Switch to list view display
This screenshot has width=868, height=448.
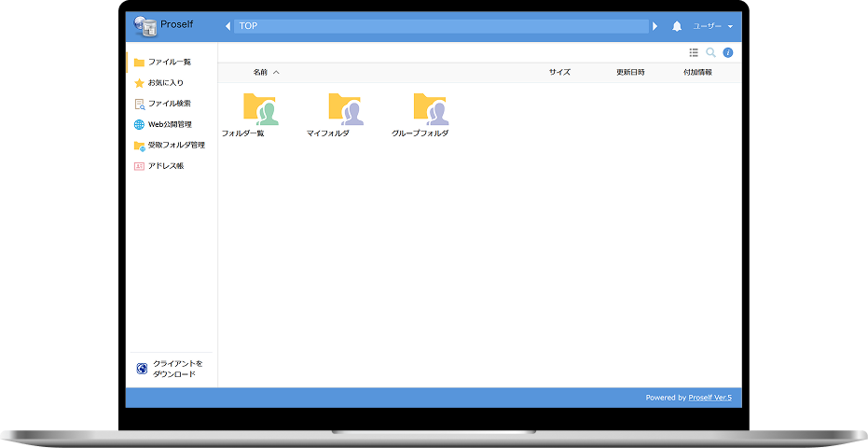[x=694, y=52]
